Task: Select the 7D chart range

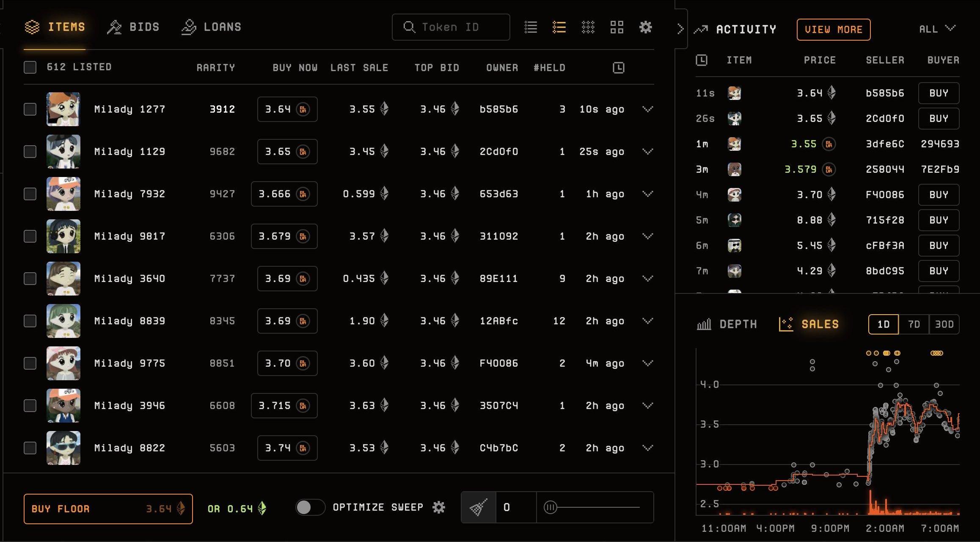Action: [914, 324]
